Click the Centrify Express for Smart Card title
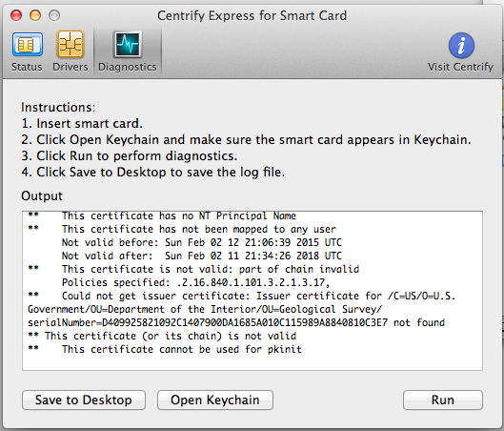Viewport: 504px width, 431px height. (252, 15)
